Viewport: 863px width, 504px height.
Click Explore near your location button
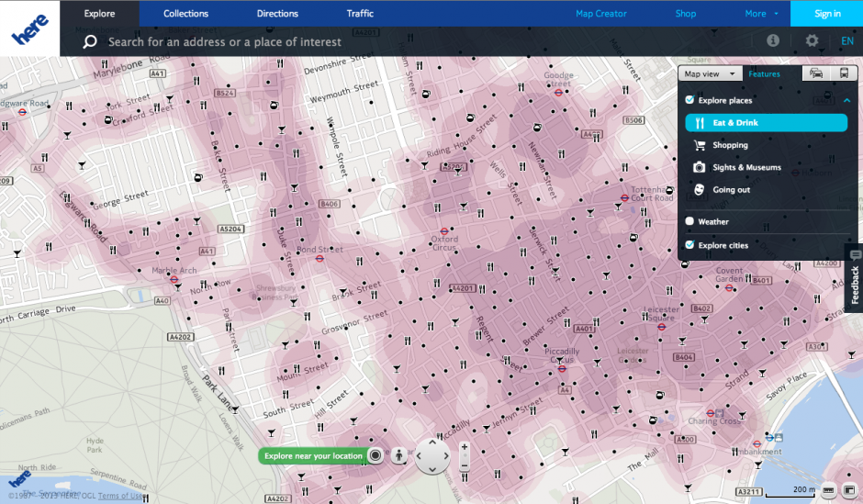[x=313, y=455]
